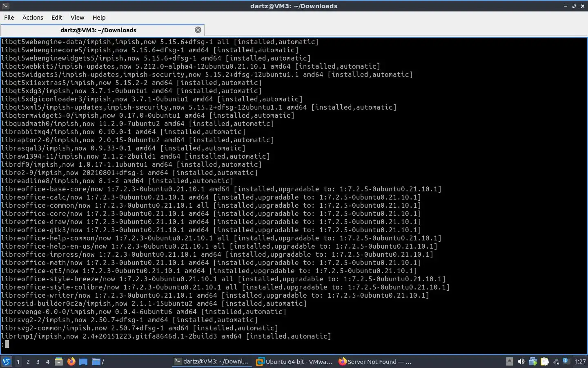
Task: Launch the file manager from the panel
Action: point(59,361)
